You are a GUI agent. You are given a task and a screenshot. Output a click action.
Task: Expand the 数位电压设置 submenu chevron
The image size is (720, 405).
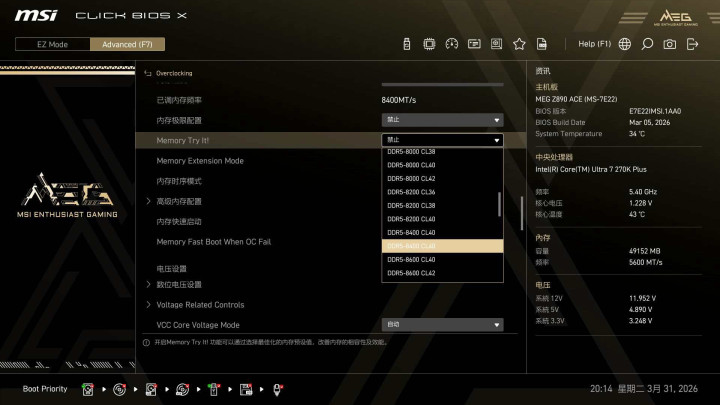(x=148, y=284)
